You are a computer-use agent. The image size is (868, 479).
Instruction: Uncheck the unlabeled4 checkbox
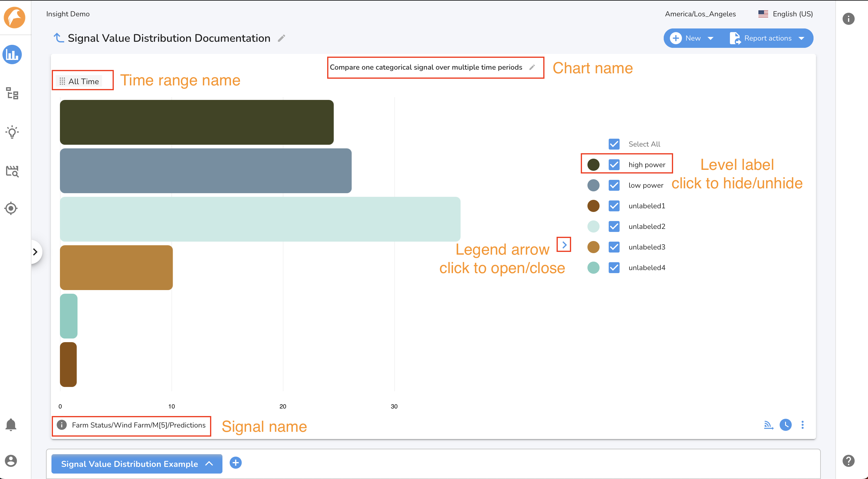pyautogui.click(x=614, y=268)
